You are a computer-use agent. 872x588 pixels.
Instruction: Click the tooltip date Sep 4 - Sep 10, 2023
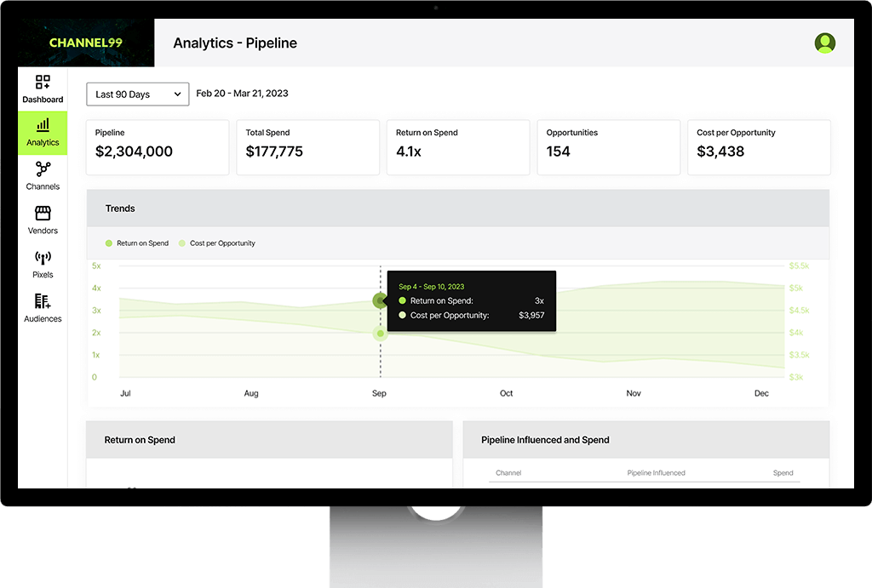[432, 287]
